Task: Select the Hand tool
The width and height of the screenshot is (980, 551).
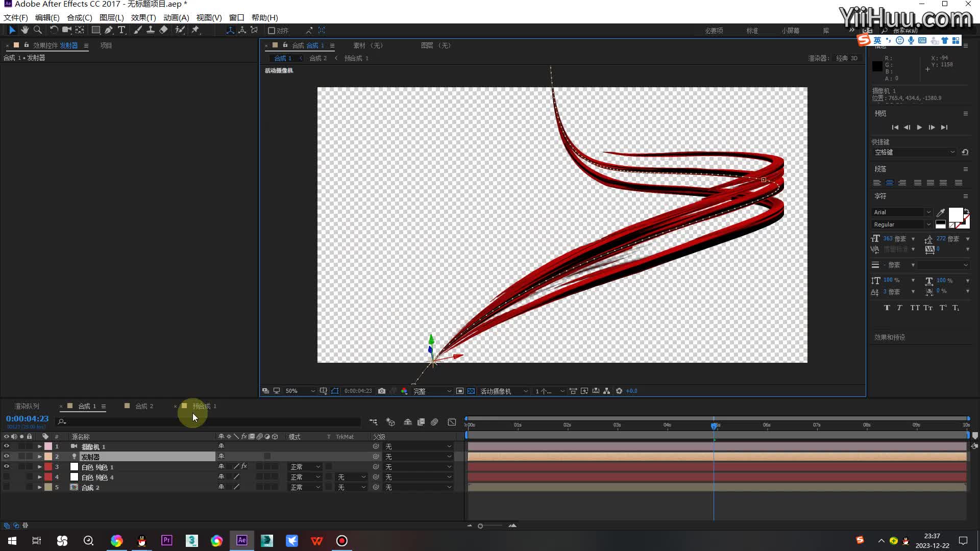Action: (x=24, y=30)
